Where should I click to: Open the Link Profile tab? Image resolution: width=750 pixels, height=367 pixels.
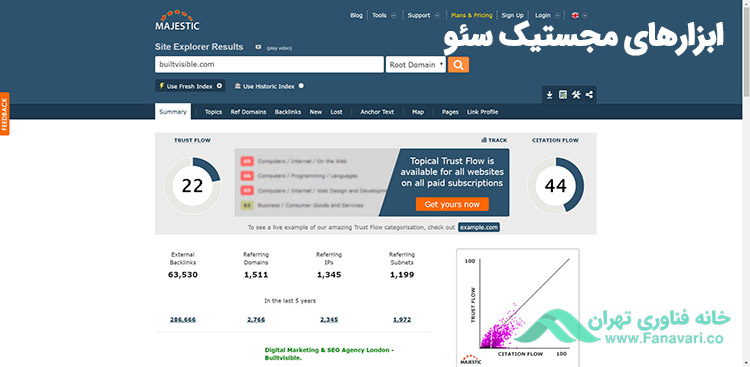(x=483, y=112)
